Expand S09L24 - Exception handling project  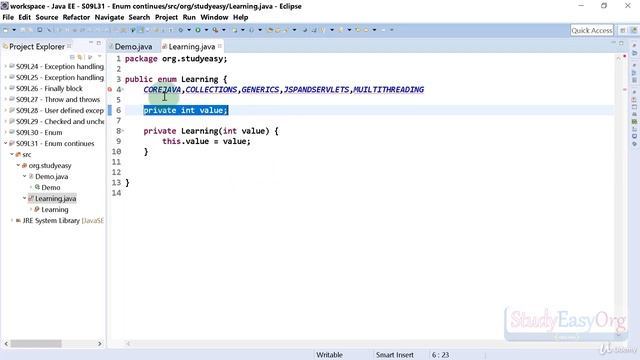[5, 66]
